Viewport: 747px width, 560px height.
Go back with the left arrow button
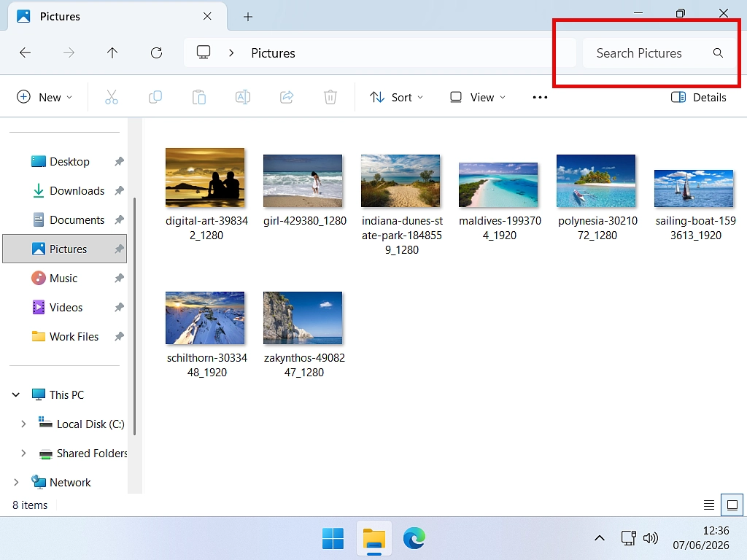[x=26, y=52]
